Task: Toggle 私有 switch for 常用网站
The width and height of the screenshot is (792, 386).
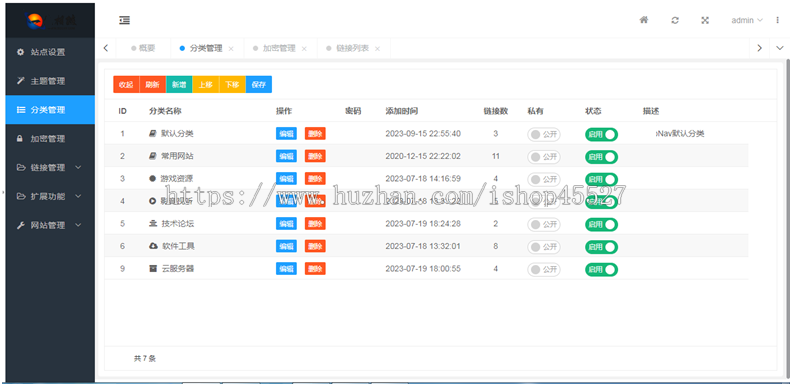Action: pos(543,157)
